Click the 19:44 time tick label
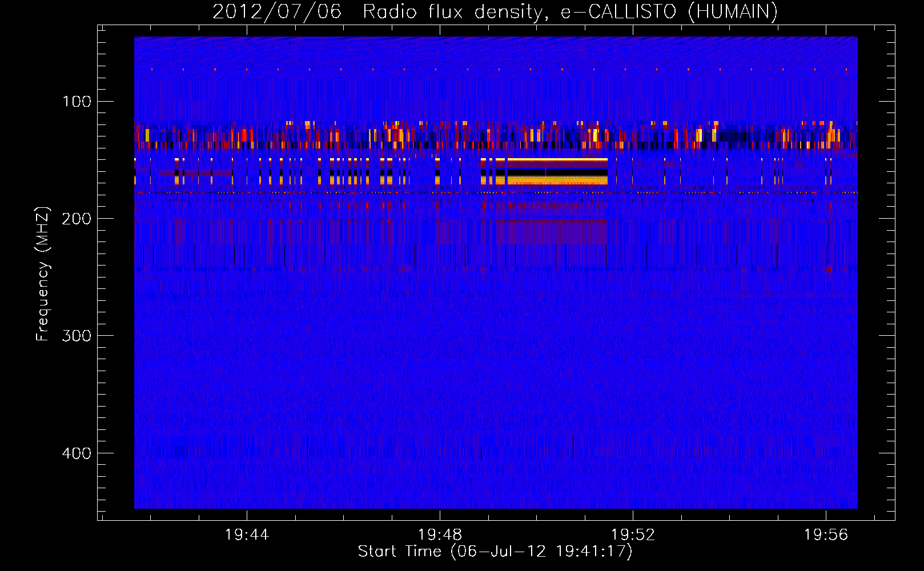Image resolution: width=924 pixels, height=571 pixels. point(247,534)
